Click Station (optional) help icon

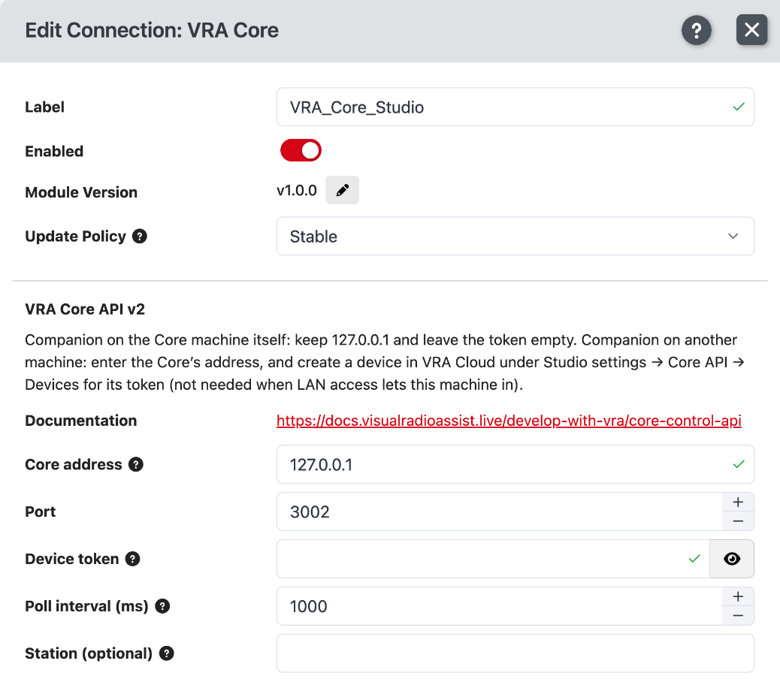pos(167,653)
